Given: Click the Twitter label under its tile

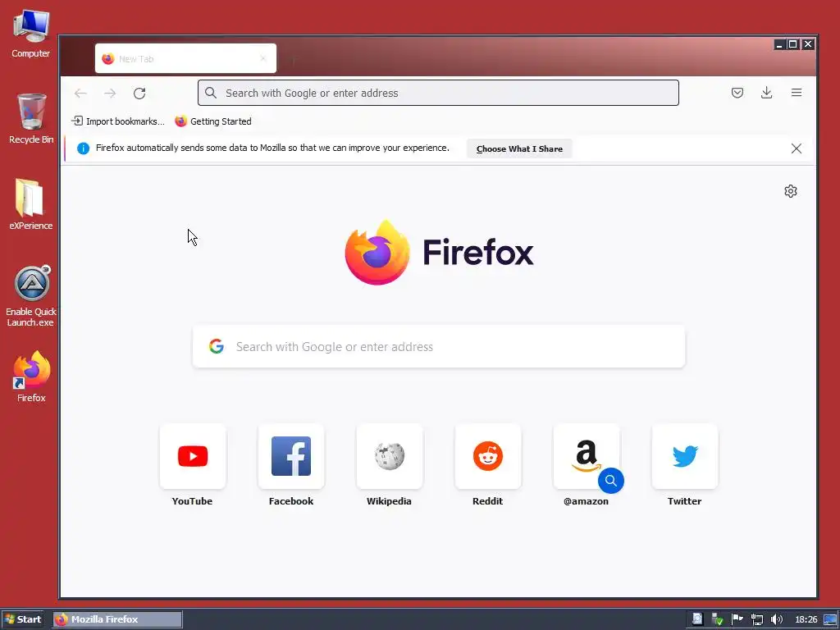Looking at the screenshot, I should (684, 501).
